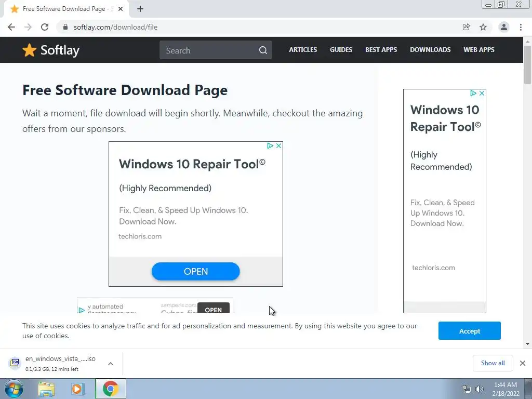Image resolution: width=532 pixels, height=399 pixels.
Task: Click the taskbar clock showing 1:44 AM
Action: (505, 389)
